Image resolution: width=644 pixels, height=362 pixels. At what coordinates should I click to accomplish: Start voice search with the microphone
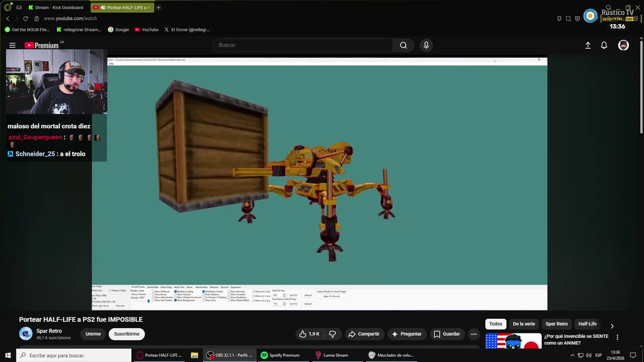click(426, 45)
